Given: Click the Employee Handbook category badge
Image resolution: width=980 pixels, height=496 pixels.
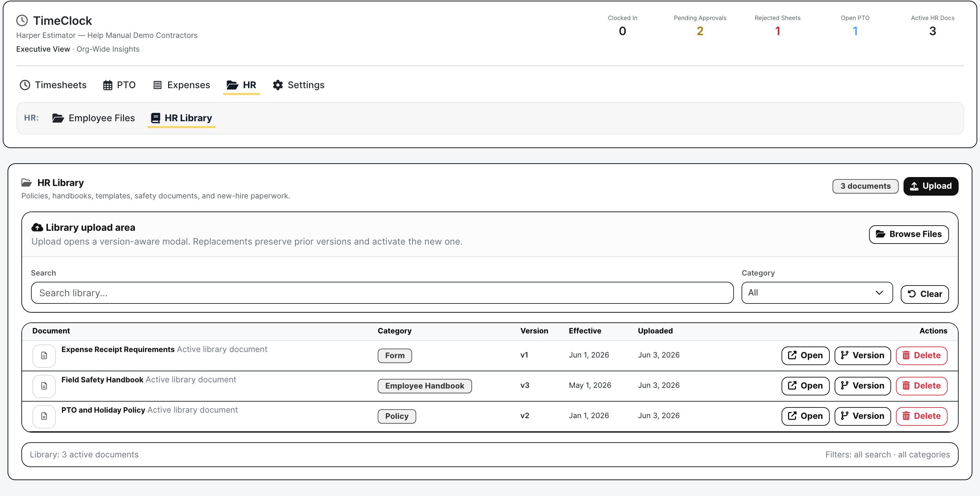Looking at the screenshot, I should (x=425, y=386).
